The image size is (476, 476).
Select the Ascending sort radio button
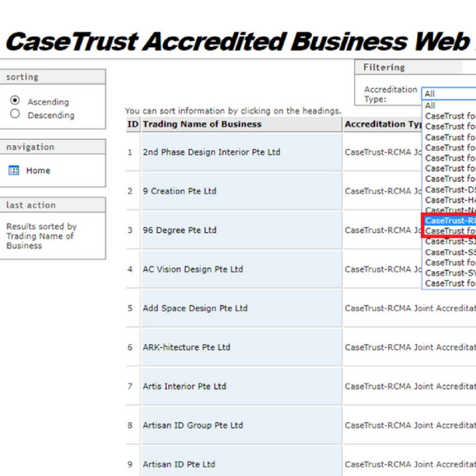pyautogui.click(x=15, y=100)
